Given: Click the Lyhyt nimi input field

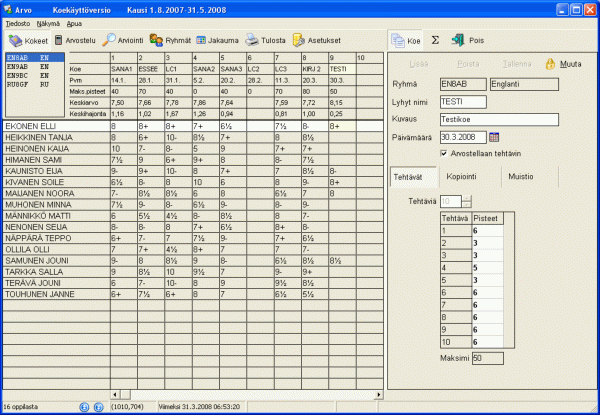Looking at the screenshot, I should 463,102.
